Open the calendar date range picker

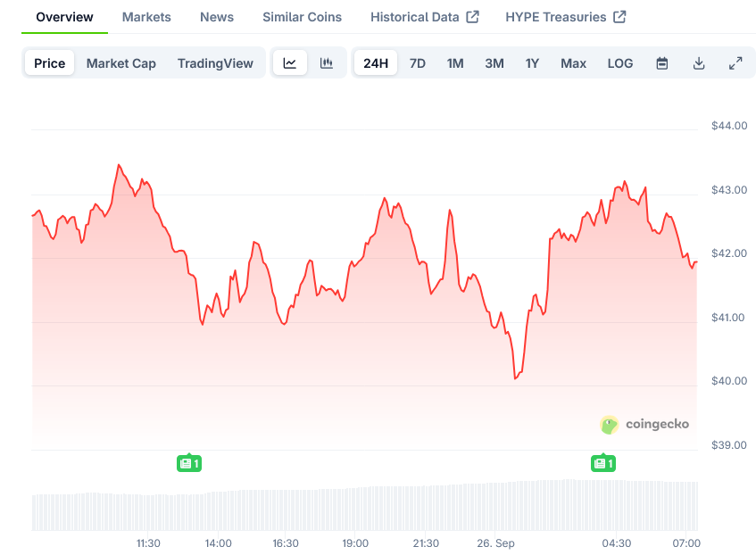coord(662,63)
